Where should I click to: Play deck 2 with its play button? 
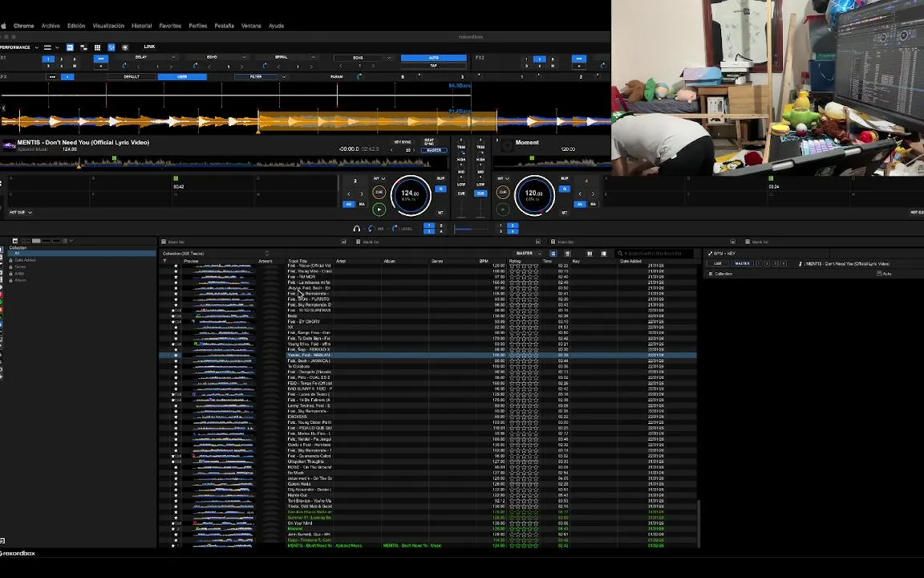pyautogui.click(x=503, y=209)
